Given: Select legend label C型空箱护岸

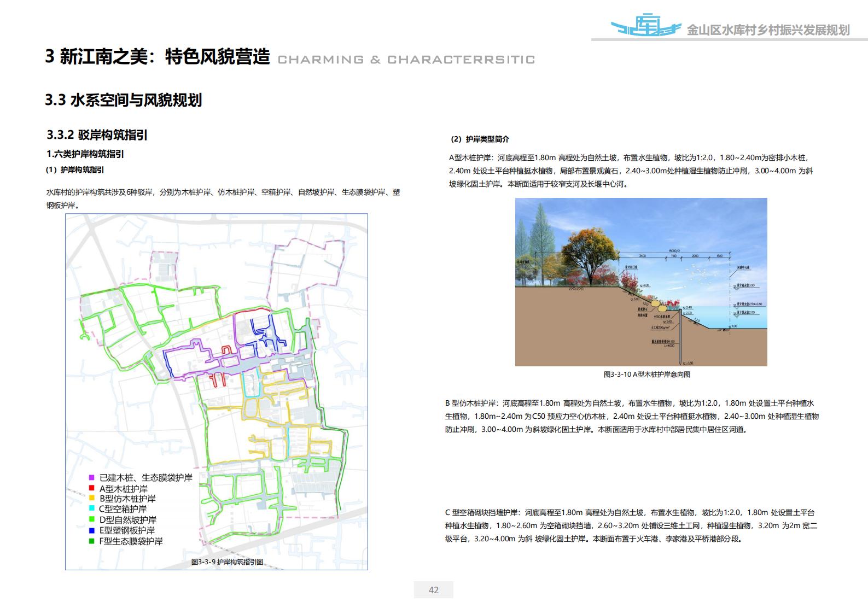Looking at the screenshot, I should pyautogui.click(x=123, y=510).
